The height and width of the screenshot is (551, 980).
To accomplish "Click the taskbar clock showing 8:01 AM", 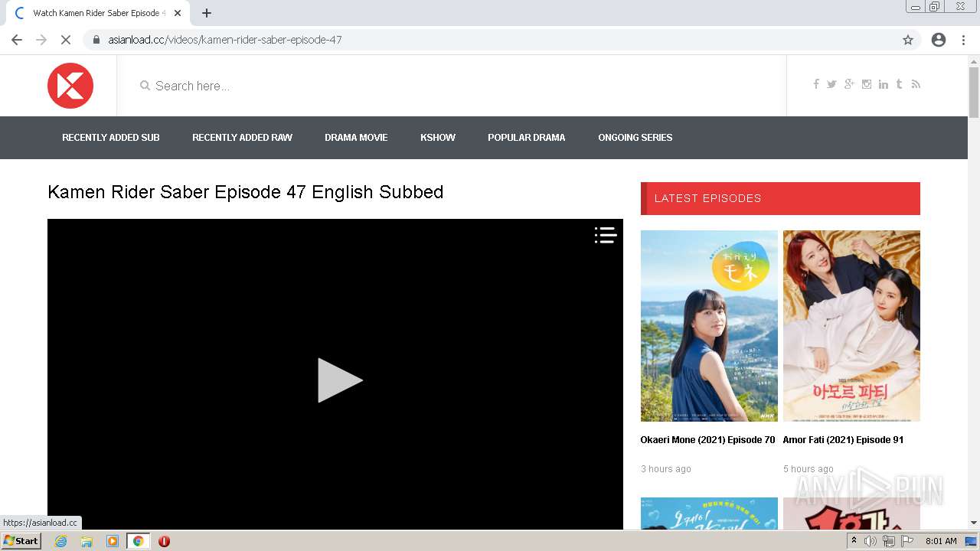I will click(x=941, y=541).
